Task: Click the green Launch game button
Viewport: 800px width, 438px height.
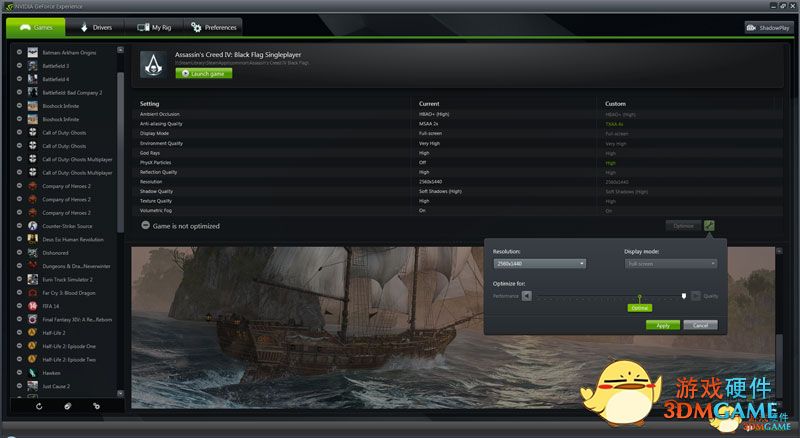Action: 204,74
